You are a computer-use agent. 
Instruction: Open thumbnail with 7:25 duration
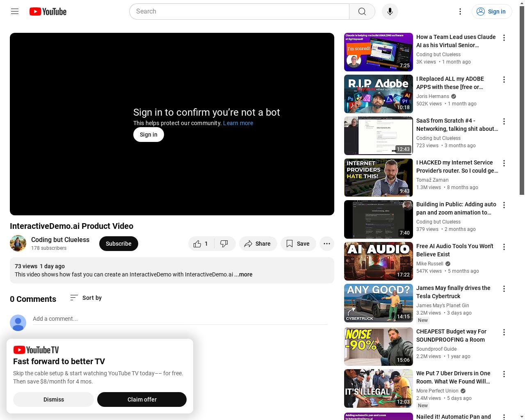click(x=379, y=52)
